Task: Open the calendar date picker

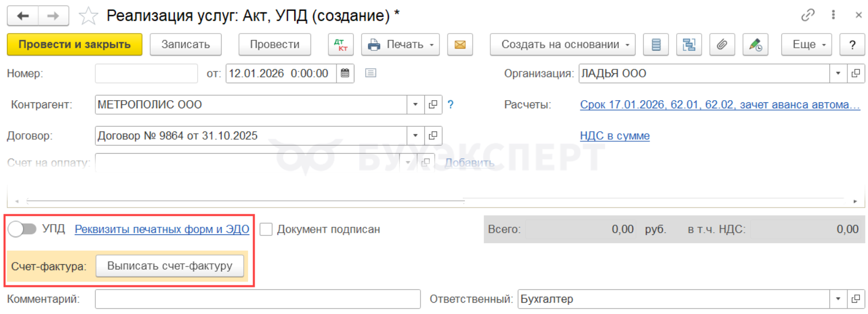Action: pos(345,74)
